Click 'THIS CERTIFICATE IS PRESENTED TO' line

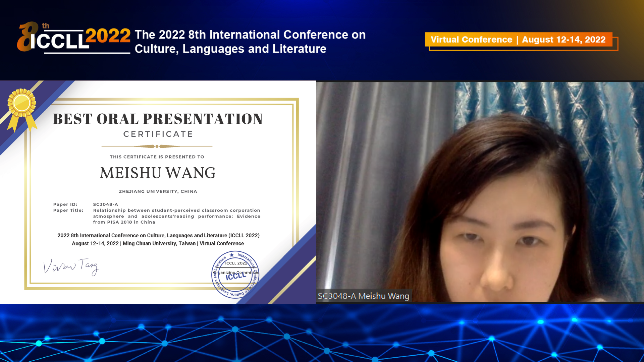pyautogui.click(x=157, y=157)
